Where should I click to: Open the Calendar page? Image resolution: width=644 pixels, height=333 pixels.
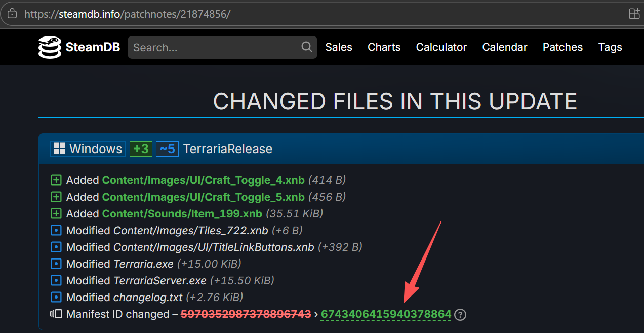(505, 47)
